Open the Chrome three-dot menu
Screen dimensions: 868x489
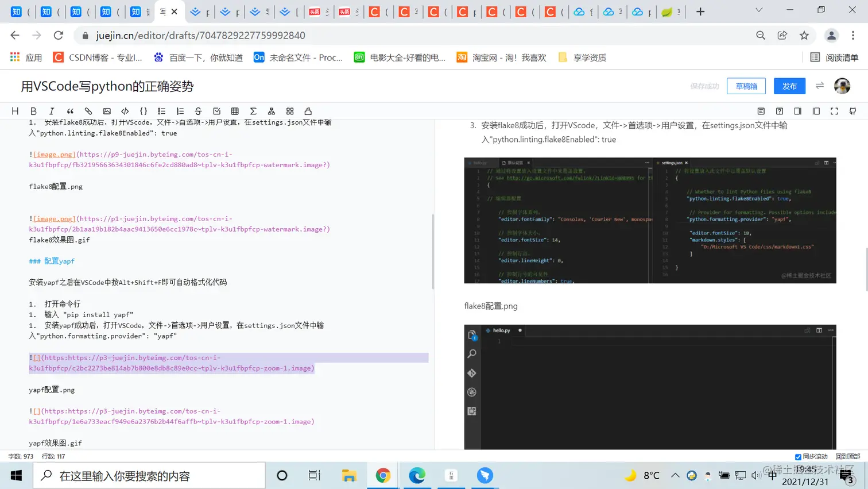[853, 36]
